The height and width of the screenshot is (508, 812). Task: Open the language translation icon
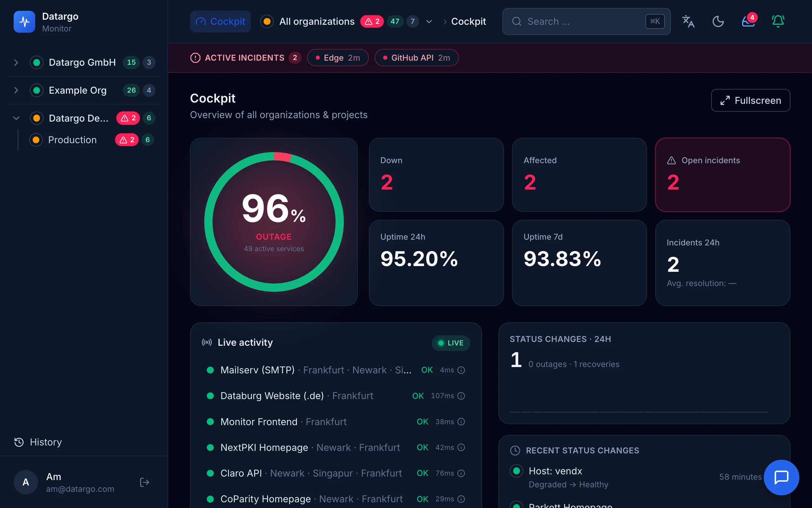688,22
